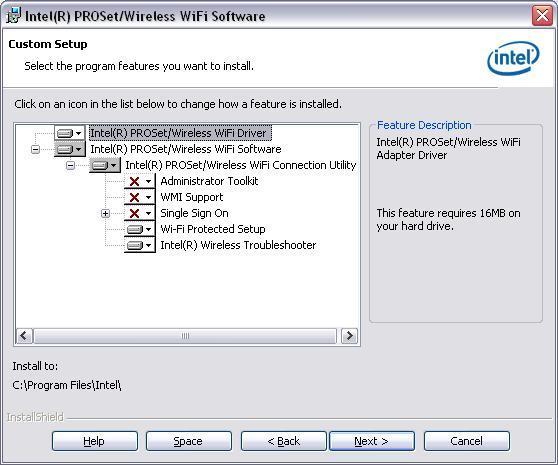Click the feature list left scroll arrow
Screen dimensions: 558x465
[x=24, y=335]
